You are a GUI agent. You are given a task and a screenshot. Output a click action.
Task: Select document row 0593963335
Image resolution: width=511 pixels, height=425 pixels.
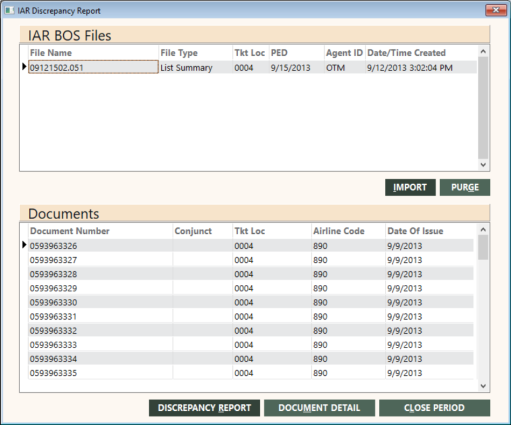coord(250,373)
